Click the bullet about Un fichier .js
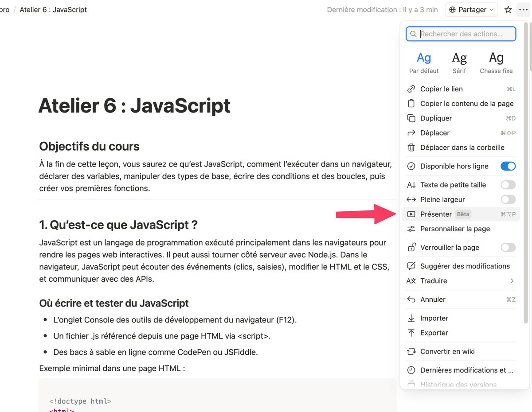Viewport: 532px width, 412px height. [161, 336]
